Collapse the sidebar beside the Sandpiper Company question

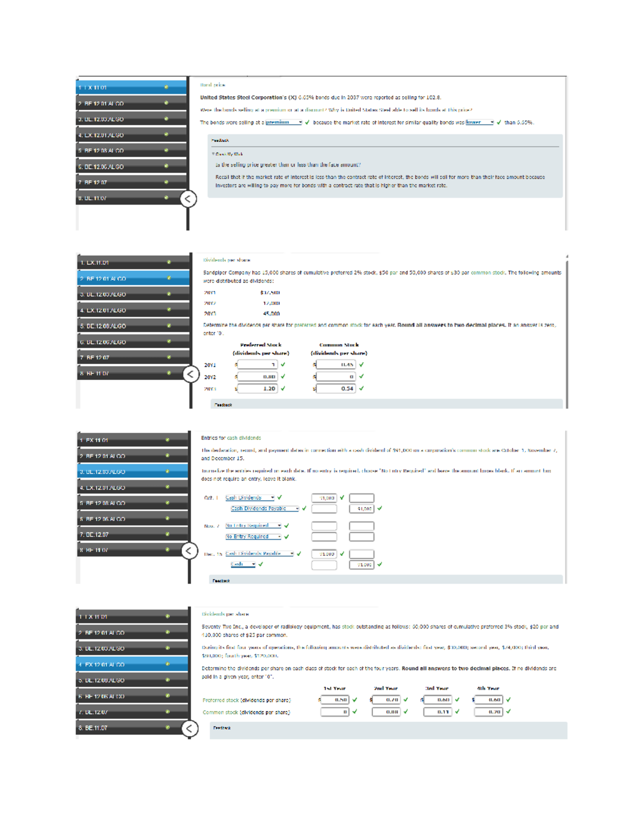191,374
